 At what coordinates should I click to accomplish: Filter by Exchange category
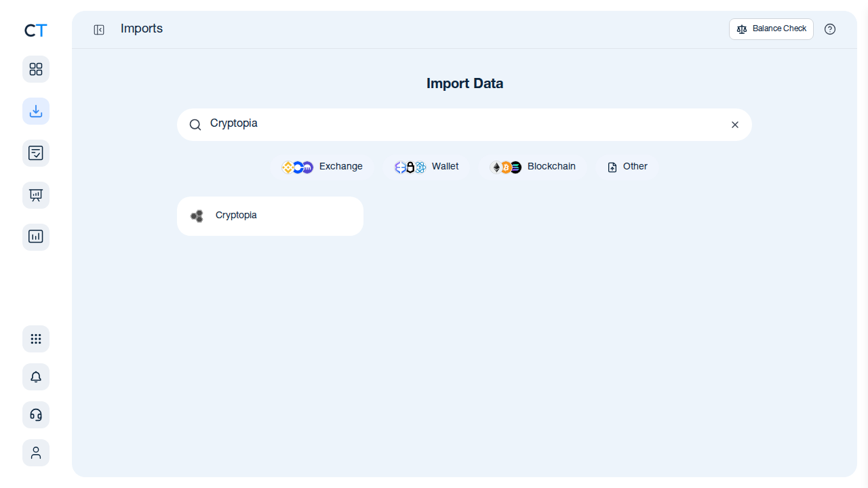click(x=323, y=167)
